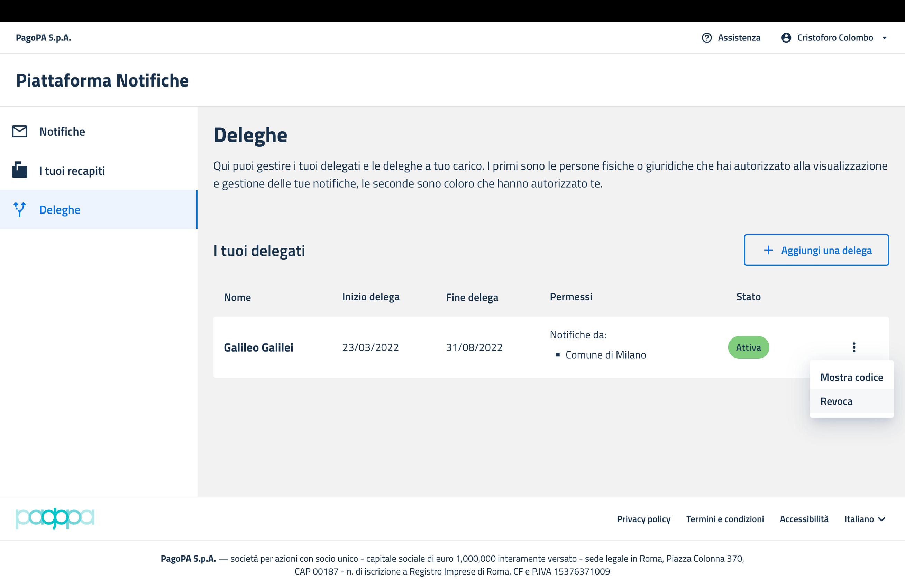
Task: Click the chevron next to Italiano
Action: coord(882,519)
